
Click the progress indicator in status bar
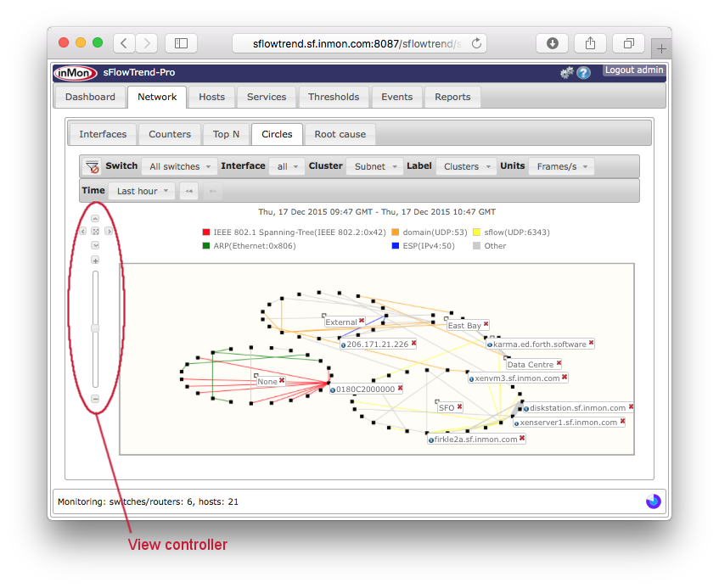pos(654,501)
